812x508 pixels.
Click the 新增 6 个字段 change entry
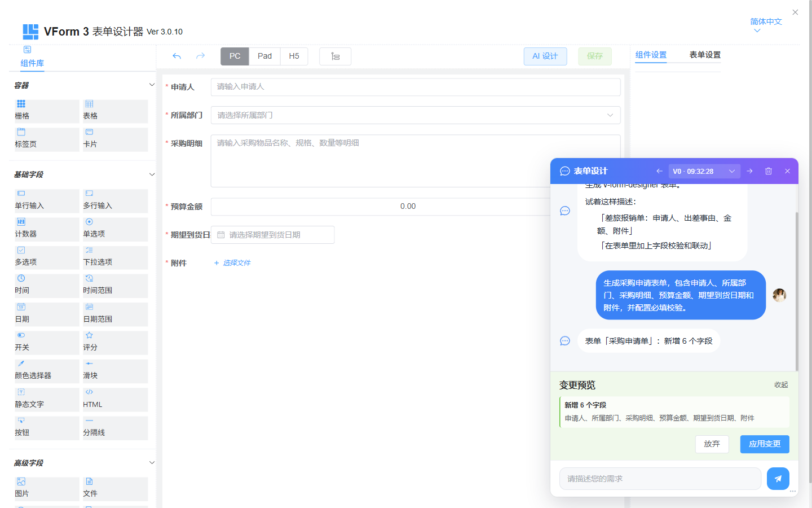(674, 412)
